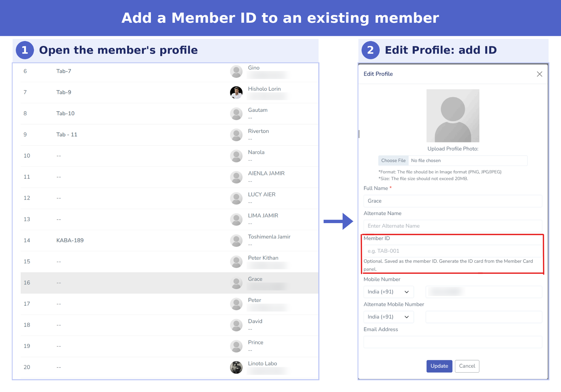
Task: Open Linoto Labo's profile photo
Action: tap(236, 367)
